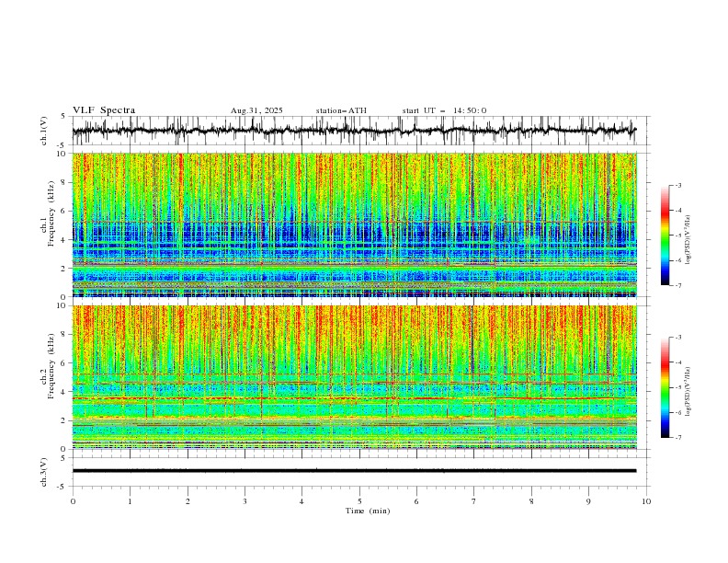The width and height of the screenshot is (728, 563).
Task: Click the "VLF Spectra" plot title
Action: tap(104, 110)
